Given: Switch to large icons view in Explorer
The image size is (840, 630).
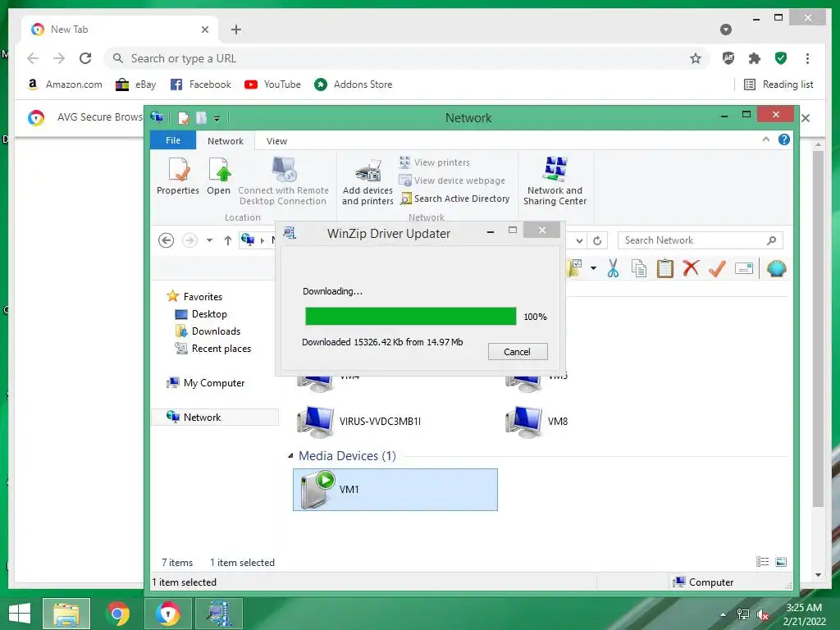Looking at the screenshot, I should pos(781,562).
